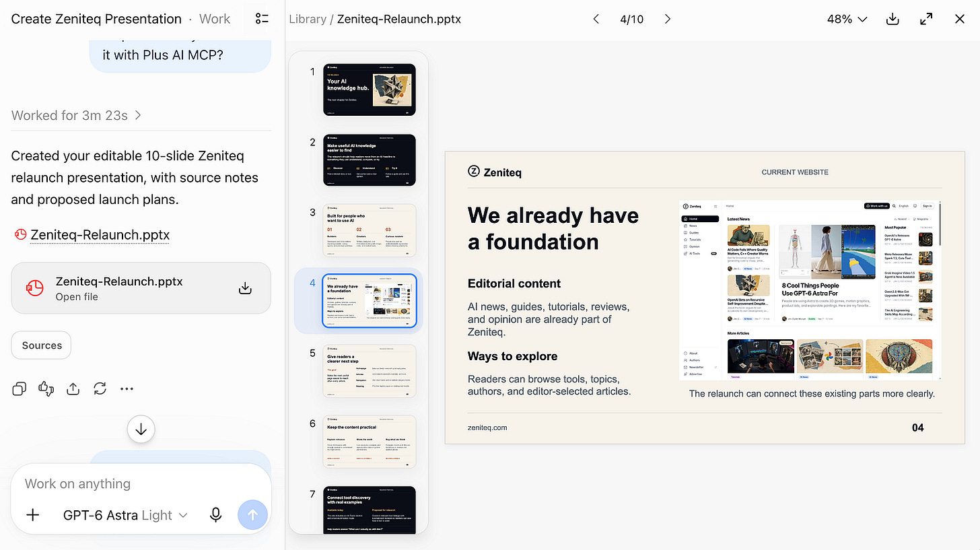Focus the "Work on anything" message field
The width and height of the screenshot is (980, 550).
[141, 483]
